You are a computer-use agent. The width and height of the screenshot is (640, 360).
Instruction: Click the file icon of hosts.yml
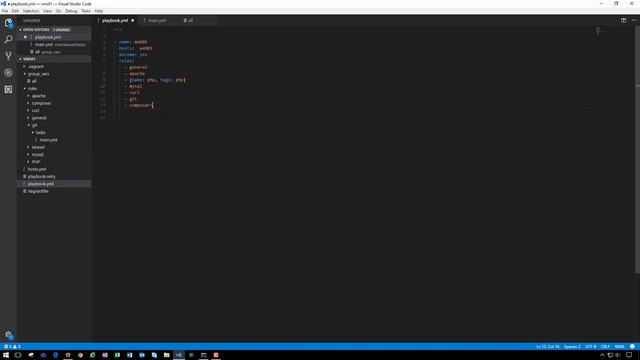24,169
